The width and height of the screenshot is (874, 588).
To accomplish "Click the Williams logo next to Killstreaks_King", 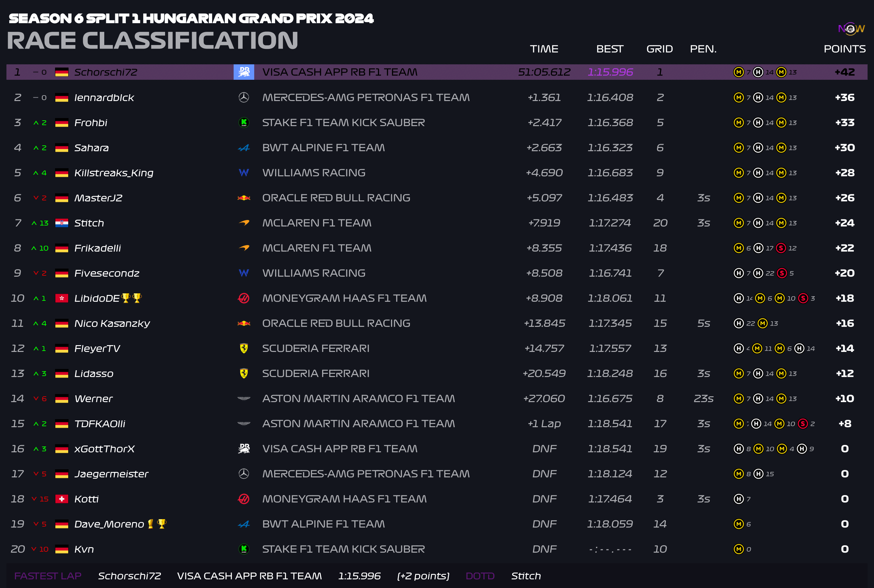I will 244,173.
